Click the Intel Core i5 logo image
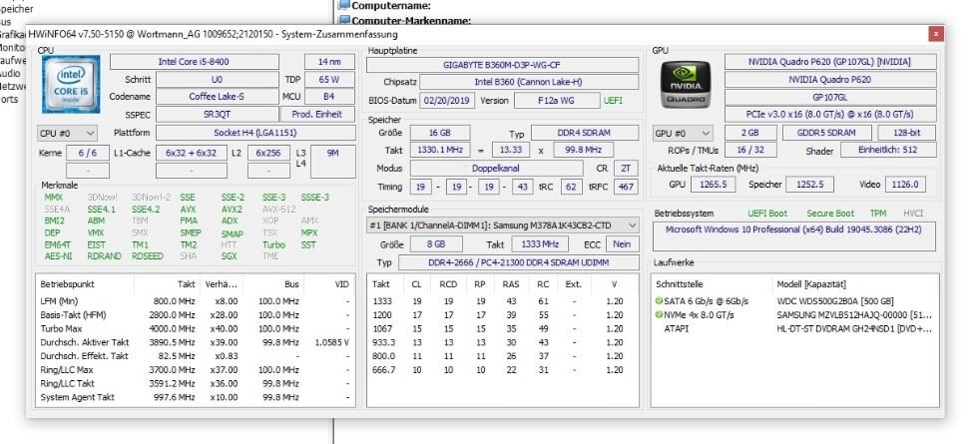 pyautogui.click(x=71, y=84)
